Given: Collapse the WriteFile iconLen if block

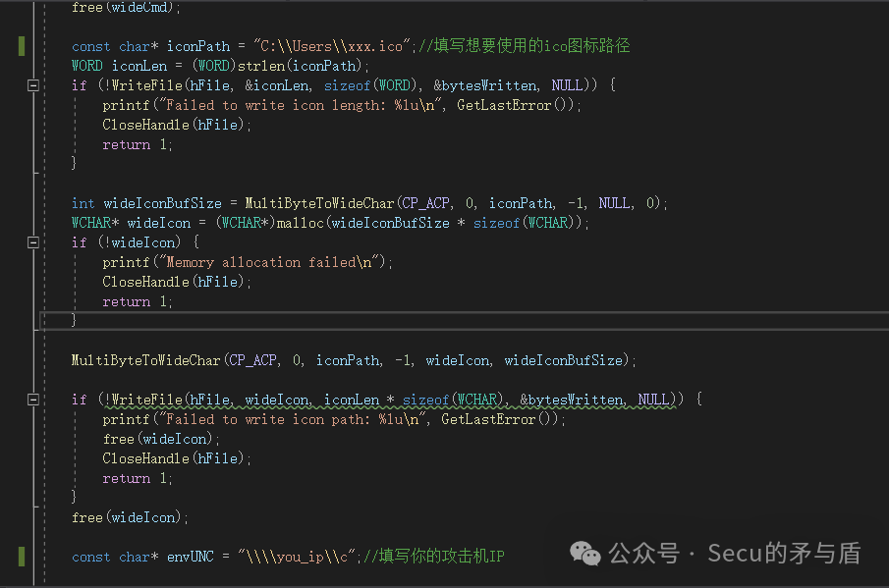Looking at the screenshot, I should tap(33, 85).
